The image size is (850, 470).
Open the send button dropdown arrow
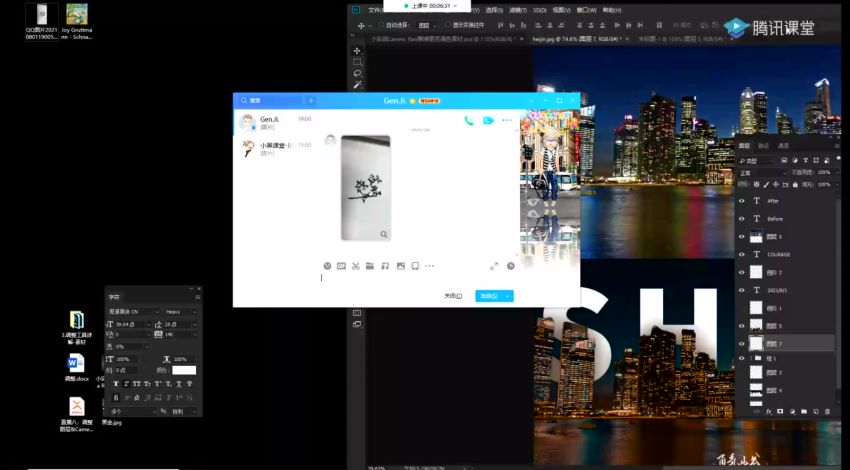click(508, 296)
